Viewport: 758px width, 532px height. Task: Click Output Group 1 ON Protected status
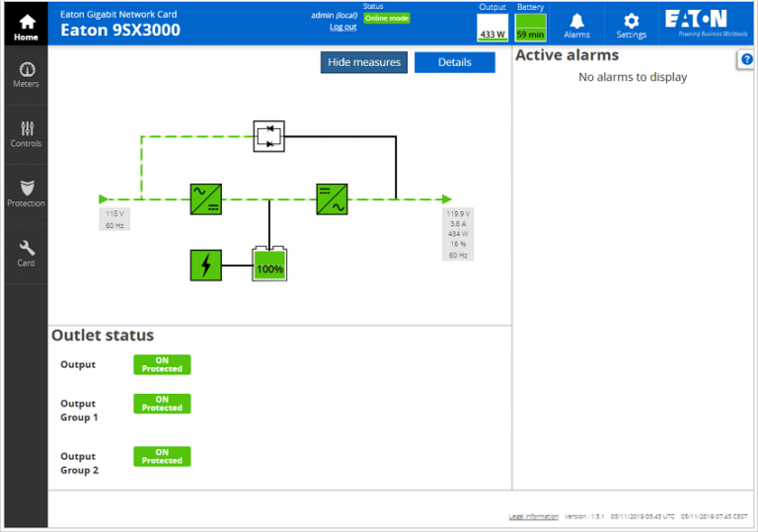coord(162,404)
